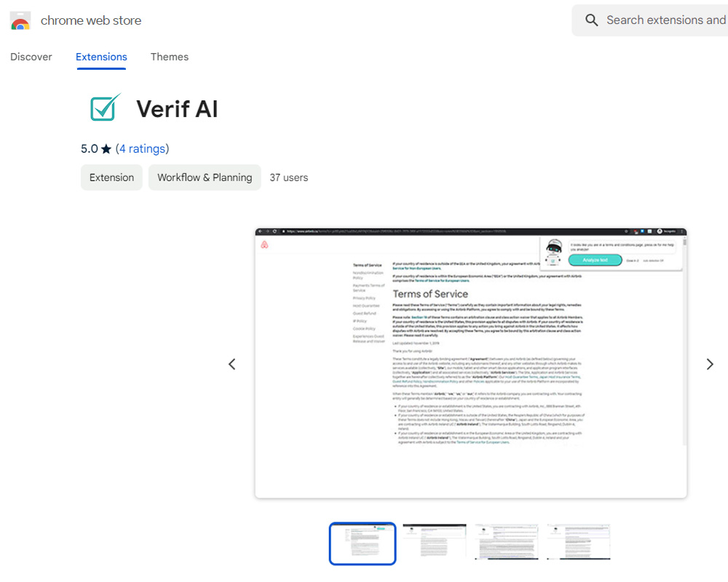Select the first highlighted screenshot thumbnail

[x=363, y=543]
